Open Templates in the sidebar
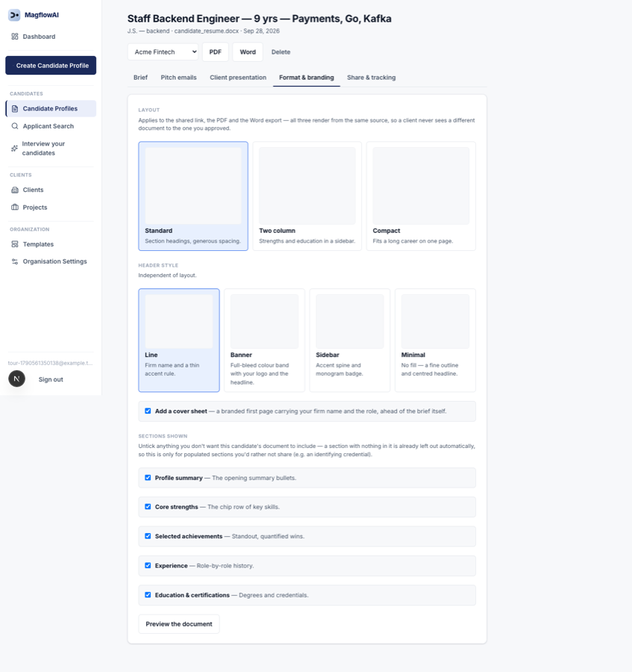632x672 pixels. (51, 244)
